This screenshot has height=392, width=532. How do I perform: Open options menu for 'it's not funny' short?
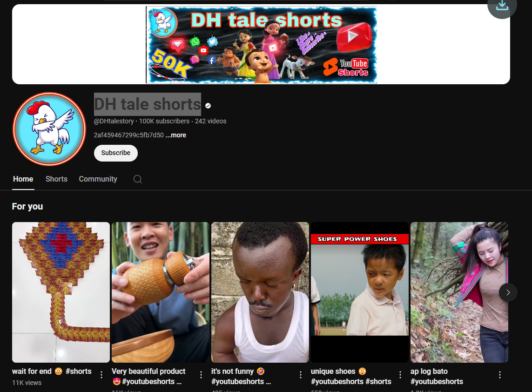tap(301, 375)
